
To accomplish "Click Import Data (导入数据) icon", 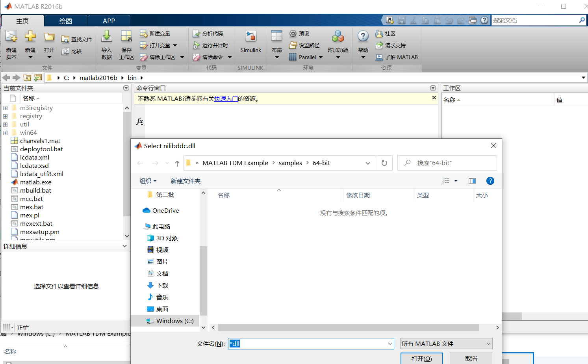I will (x=107, y=37).
